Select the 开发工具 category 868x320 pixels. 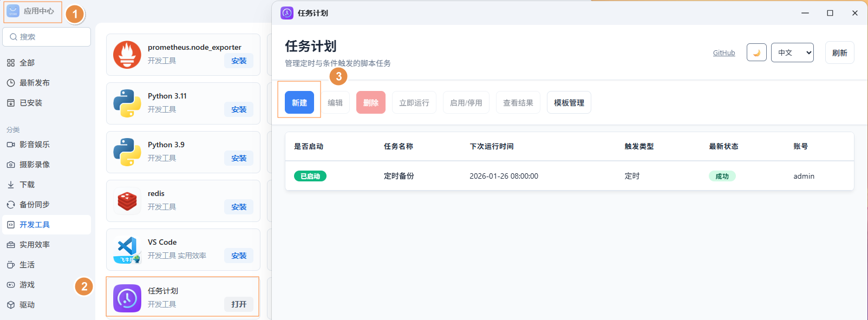click(47, 225)
